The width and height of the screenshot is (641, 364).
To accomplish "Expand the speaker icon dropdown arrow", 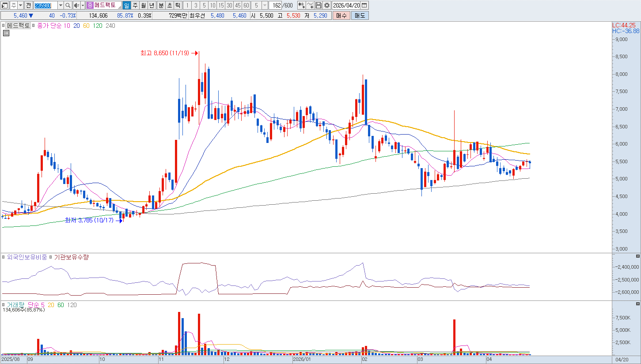I will tap(83, 5).
